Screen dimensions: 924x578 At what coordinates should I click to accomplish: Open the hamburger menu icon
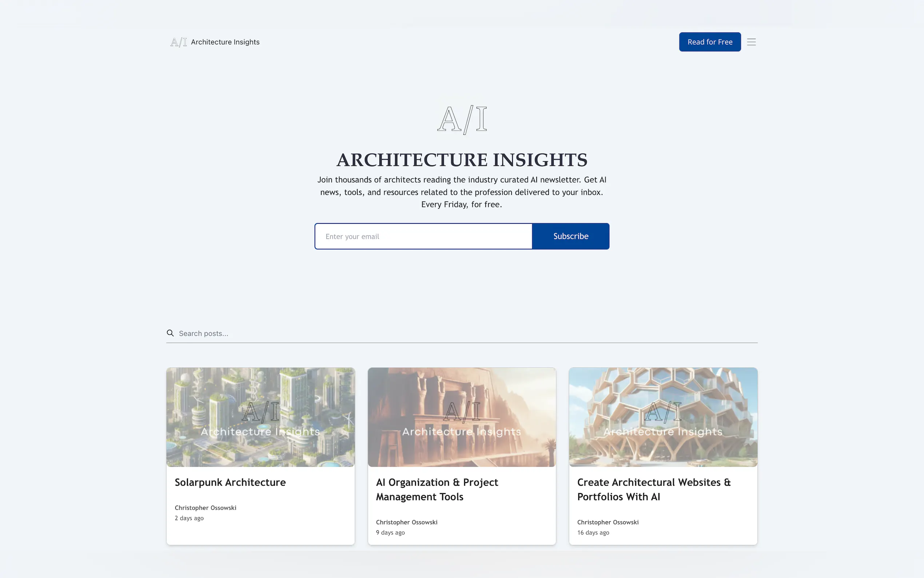[751, 42]
